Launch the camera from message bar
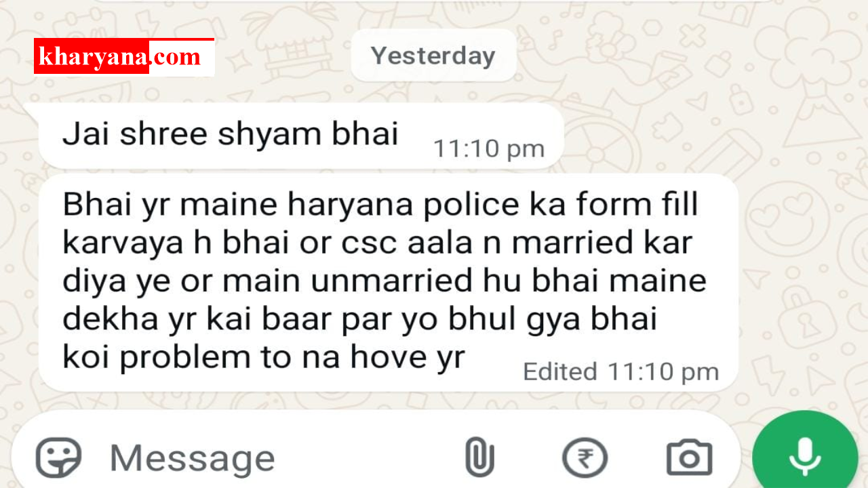 click(689, 458)
